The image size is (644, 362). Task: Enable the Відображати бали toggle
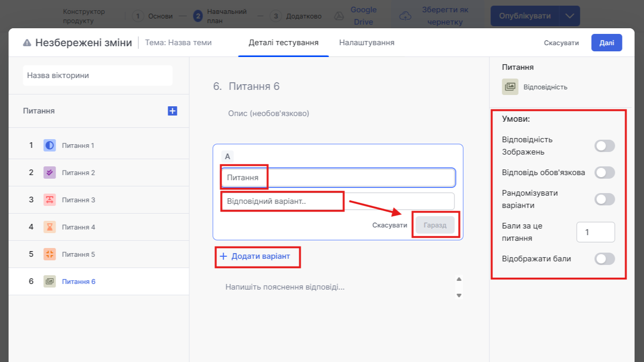tap(604, 259)
